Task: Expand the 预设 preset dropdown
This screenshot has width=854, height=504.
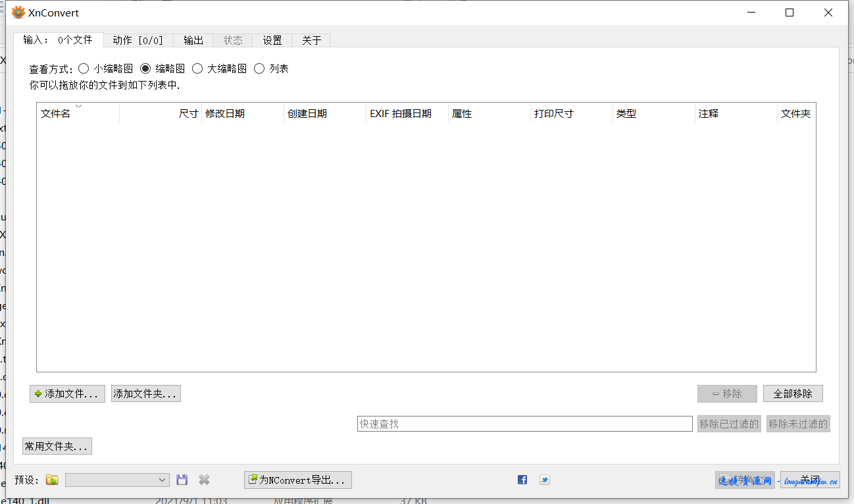Action: pos(117,480)
